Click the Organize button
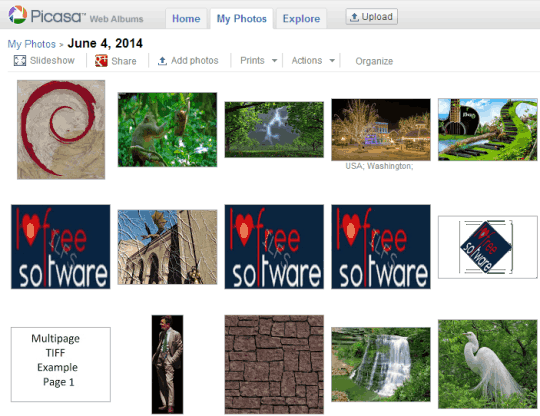 point(374,61)
